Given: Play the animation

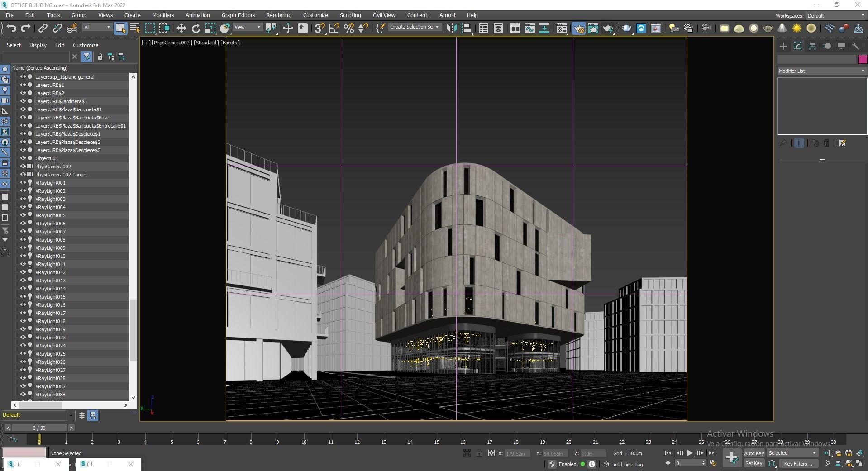Looking at the screenshot, I should tap(690, 453).
